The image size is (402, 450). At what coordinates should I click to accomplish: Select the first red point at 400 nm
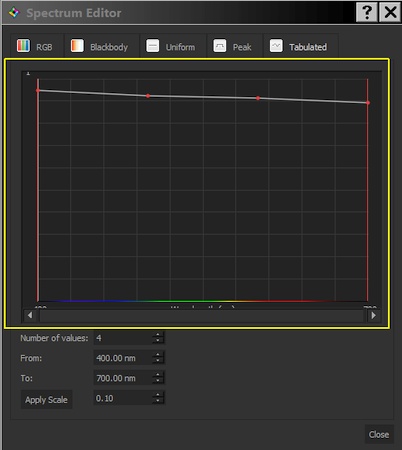pos(38,90)
